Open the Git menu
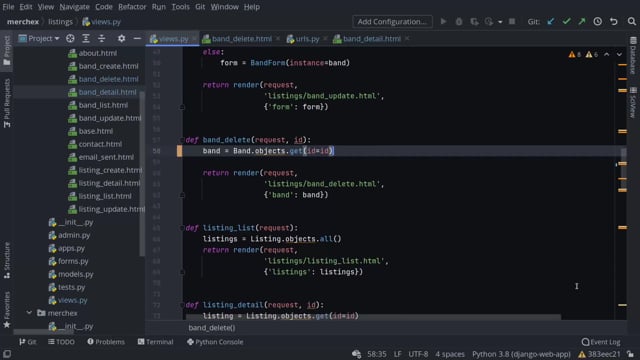The height and width of the screenshot is (360, 640). (200, 7)
